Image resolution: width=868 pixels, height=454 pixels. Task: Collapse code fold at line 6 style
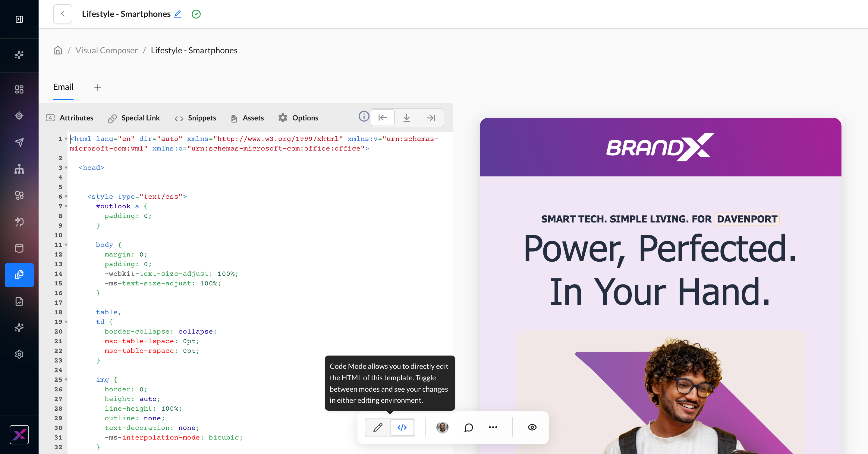pos(66,197)
